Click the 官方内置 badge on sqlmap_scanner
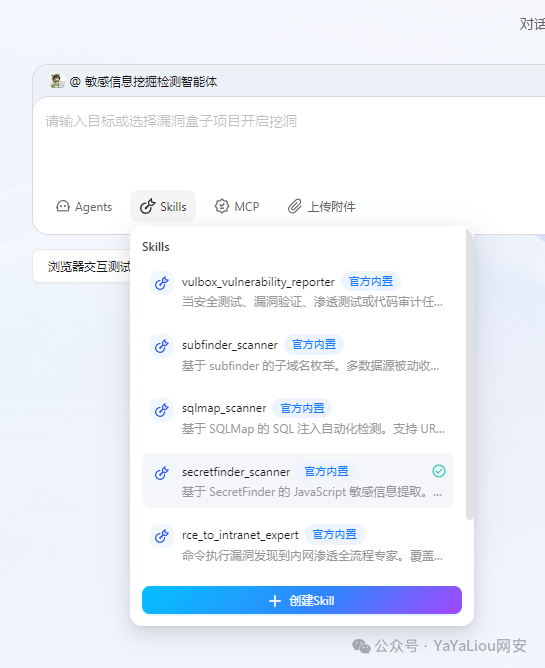Image resolution: width=545 pixels, height=668 pixels. (x=302, y=408)
